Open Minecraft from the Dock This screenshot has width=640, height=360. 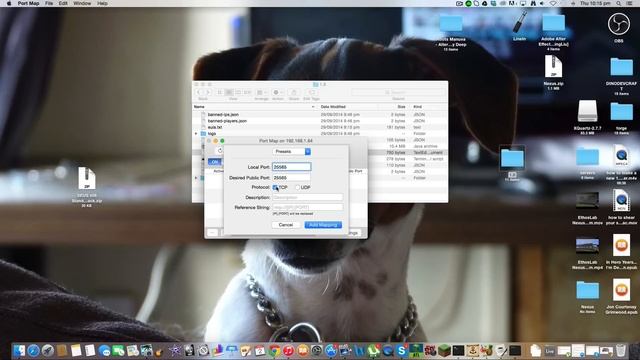click(x=444, y=351)
